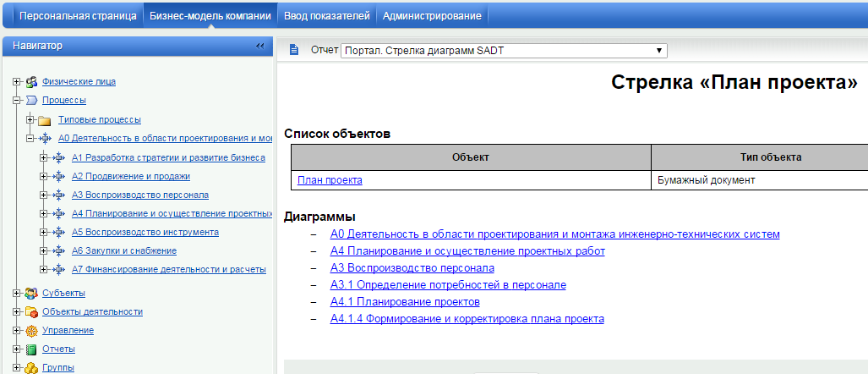Collapse the Процессы tree node
This screenshot has height=374, width=868.
[x=16, y=101]
